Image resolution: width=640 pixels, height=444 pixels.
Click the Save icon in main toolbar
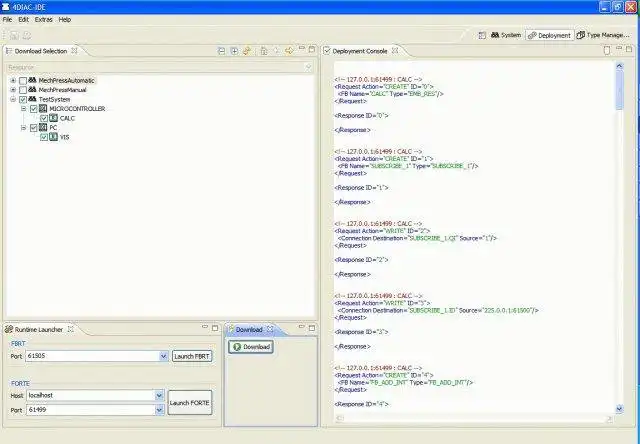pyautogui.click(x=14, y=36)
